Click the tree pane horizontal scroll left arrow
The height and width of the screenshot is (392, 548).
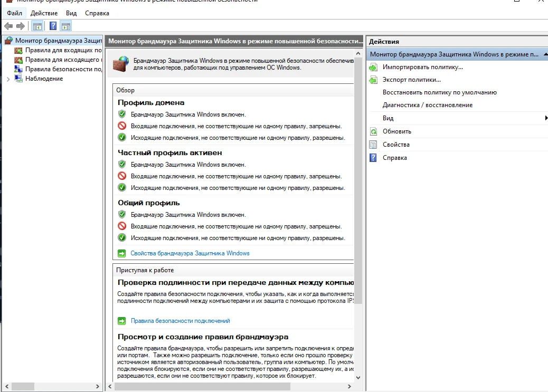pos(7,386)
